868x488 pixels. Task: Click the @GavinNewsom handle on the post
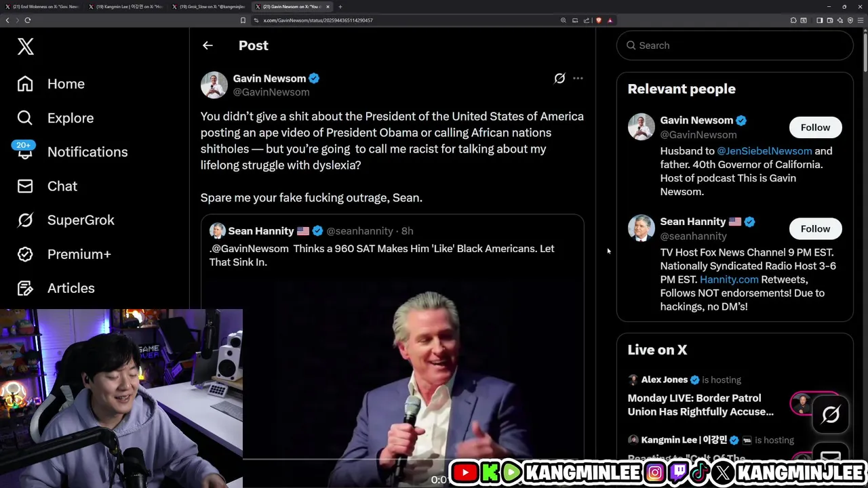[271, 92]
